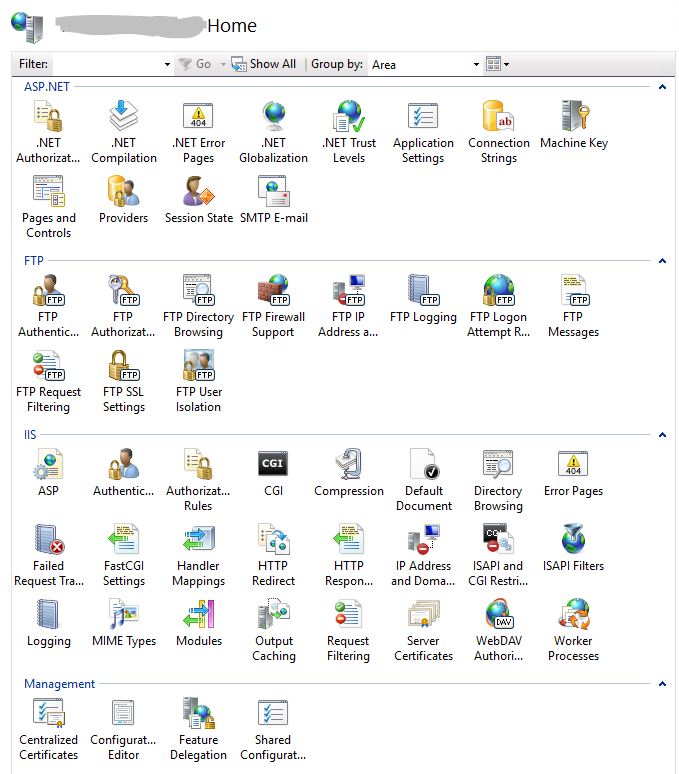
Task: Open .NET Error Pages feature
Action: [198, 132]
